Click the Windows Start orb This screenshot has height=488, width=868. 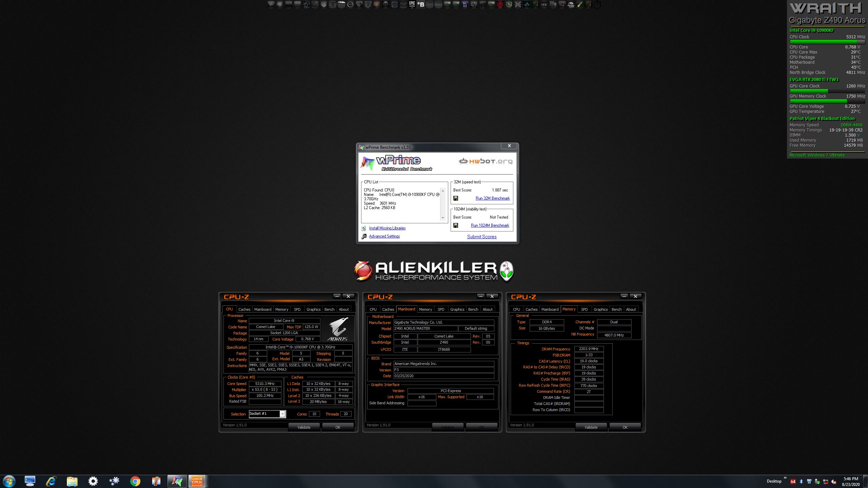pyautogui.click(x=9, y=481)
